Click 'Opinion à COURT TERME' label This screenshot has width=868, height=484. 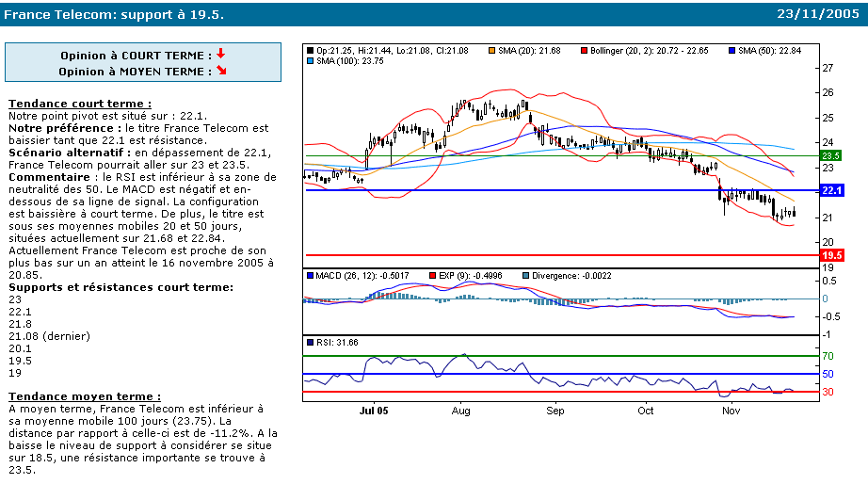click(137, 56)
